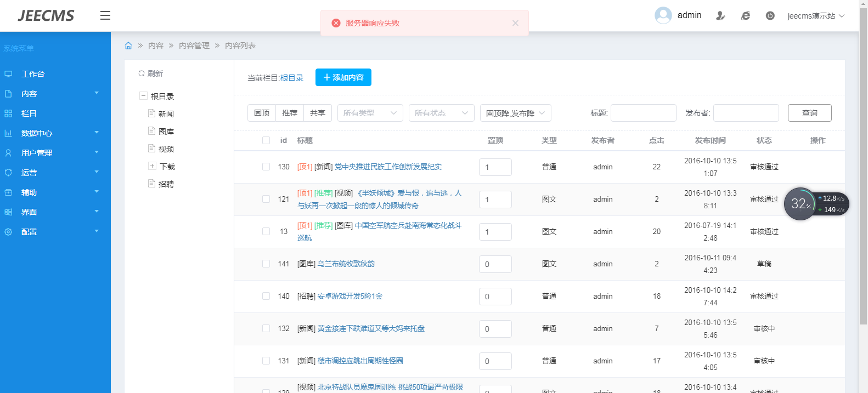
Task: Toggle the select-all checkbox in table header
Action: 266,140
